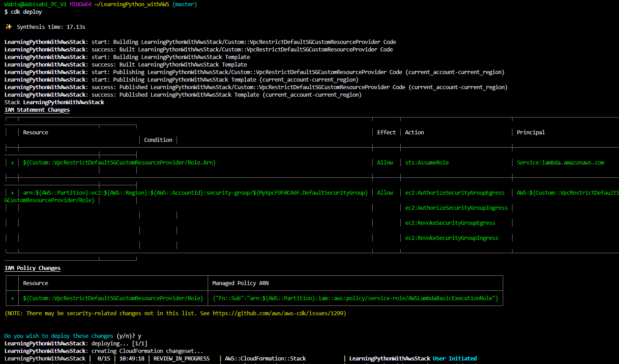Click the 'ec2:RevokeSecurityGroupEgress' action

[450, 223]
